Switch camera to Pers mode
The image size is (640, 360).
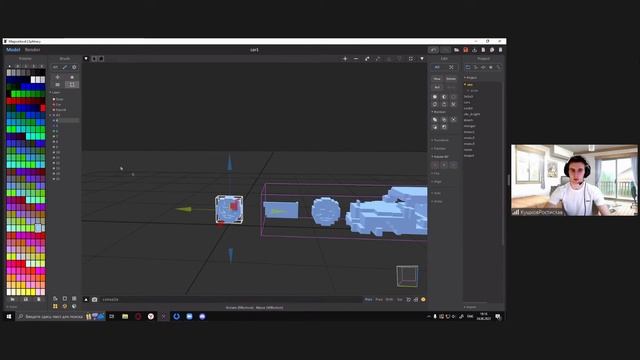pyautogui.click(x=368, y=300)
